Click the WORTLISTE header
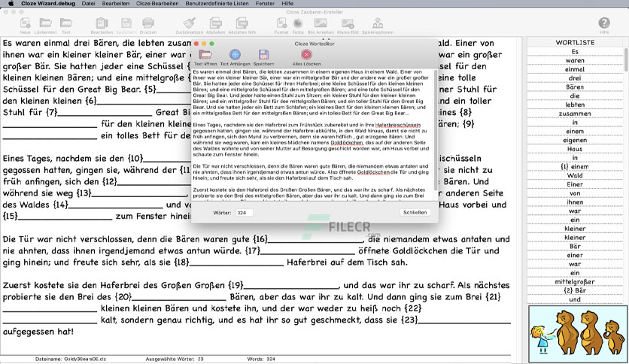The height and width of the screenshot is (364, 629). [575, 43]
